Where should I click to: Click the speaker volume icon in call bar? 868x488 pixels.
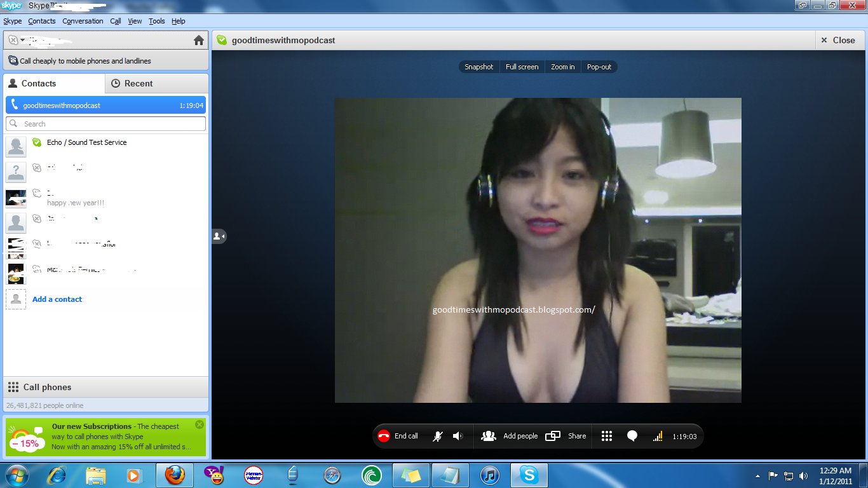coord(458,436)
